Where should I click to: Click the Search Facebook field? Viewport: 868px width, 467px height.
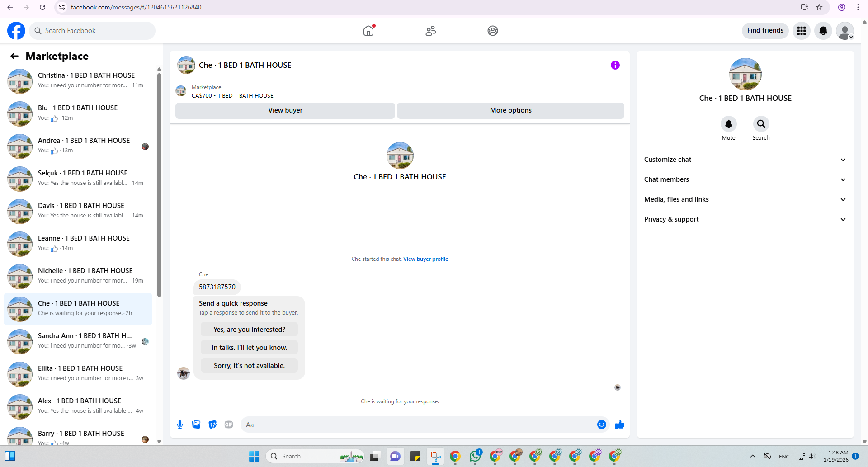(92, 31)
